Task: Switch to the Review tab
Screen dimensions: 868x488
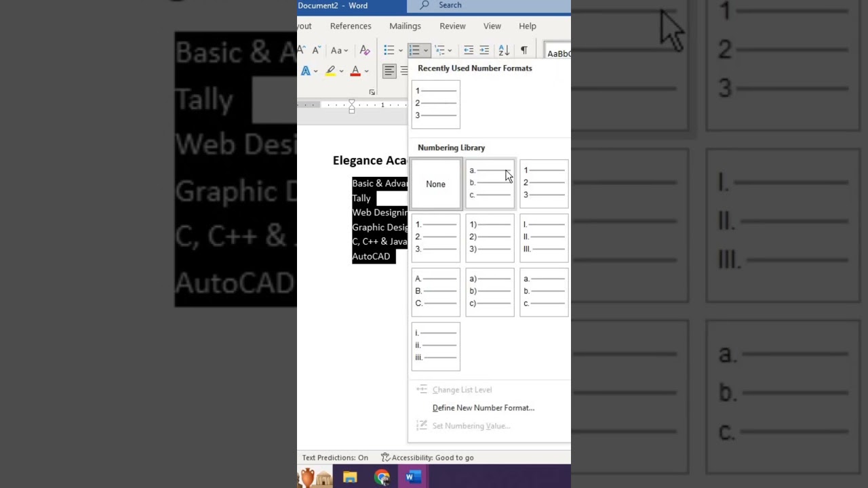Action: click(452, 26)
